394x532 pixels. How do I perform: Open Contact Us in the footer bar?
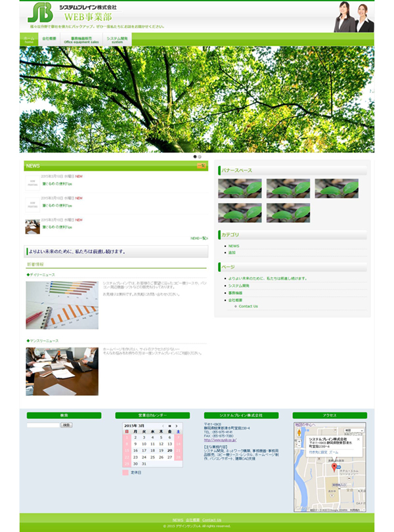[x=211, y=520]
